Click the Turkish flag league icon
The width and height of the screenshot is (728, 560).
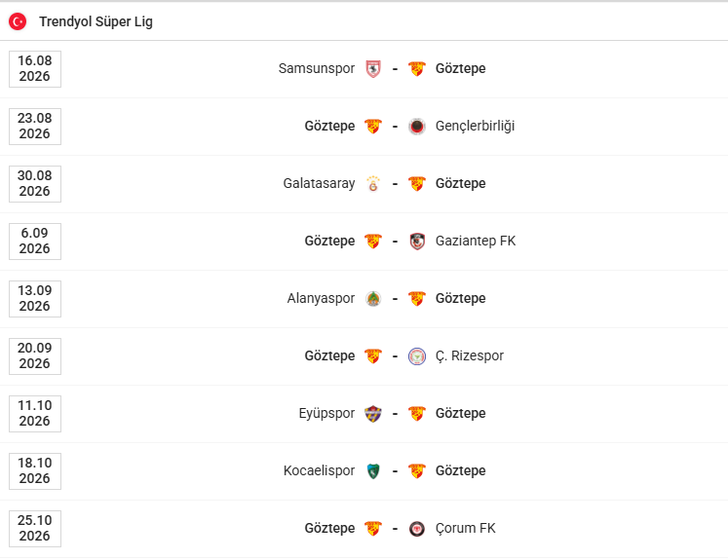click(18, 21)
